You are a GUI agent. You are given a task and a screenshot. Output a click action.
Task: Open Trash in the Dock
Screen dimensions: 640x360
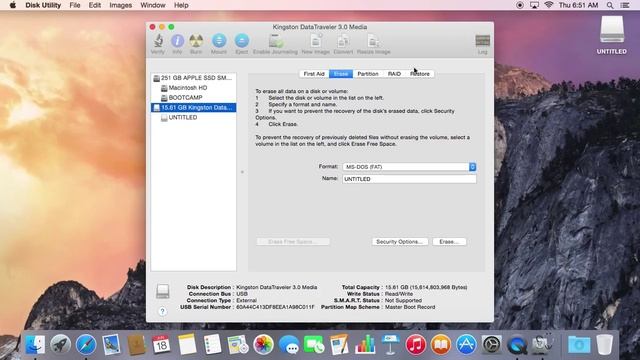click(604, 344)
